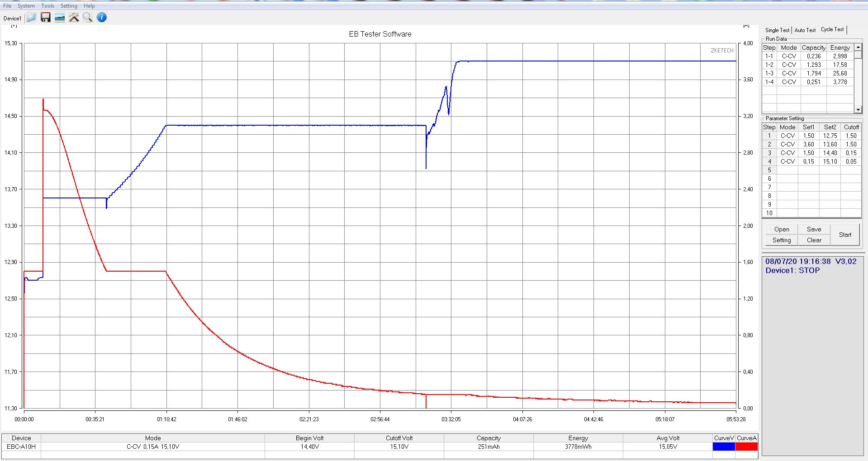Switch to the Single Test tab
This screenshot has width=868, height=461.
[x=777, y=30]
